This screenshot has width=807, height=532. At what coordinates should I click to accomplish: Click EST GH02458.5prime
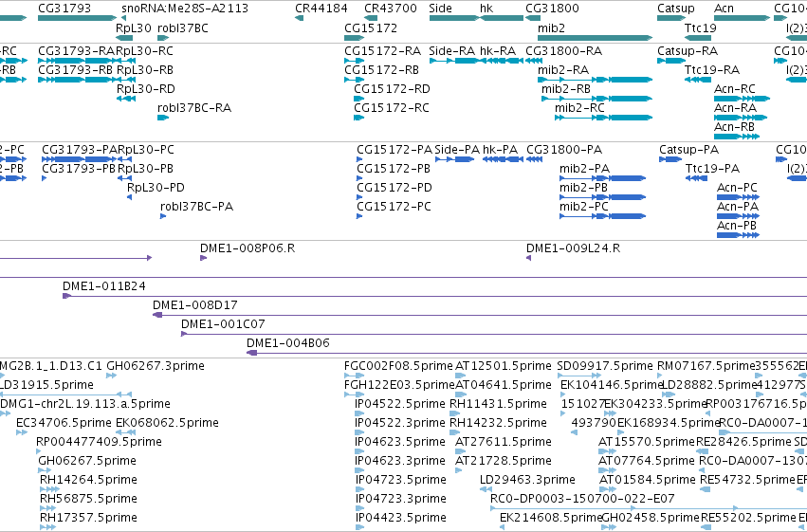651,518
